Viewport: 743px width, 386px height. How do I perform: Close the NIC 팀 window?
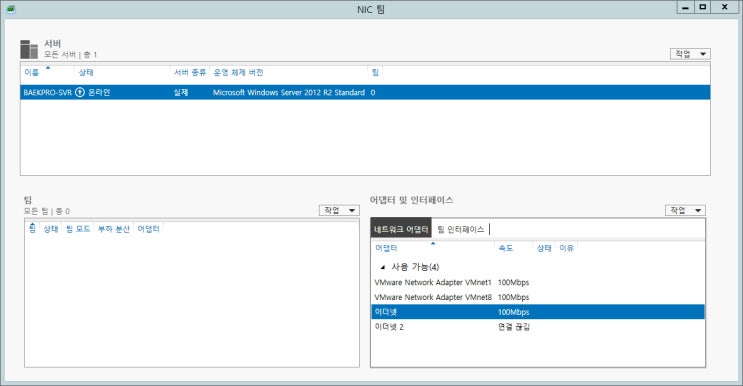(725, 8)
